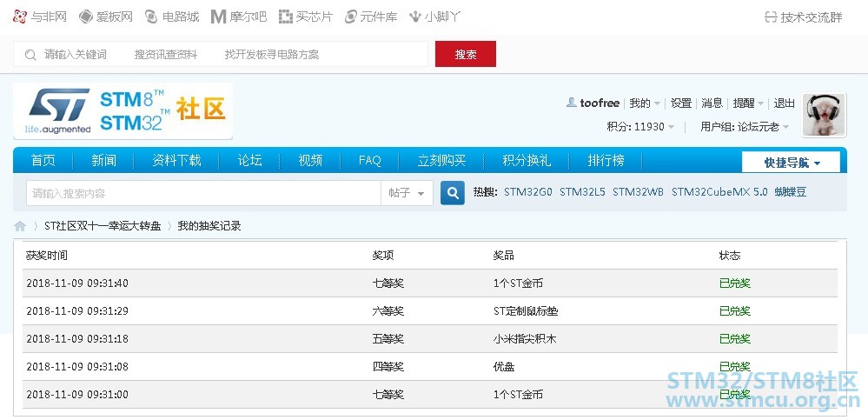Click the 退出 logout link

(784, 103)
